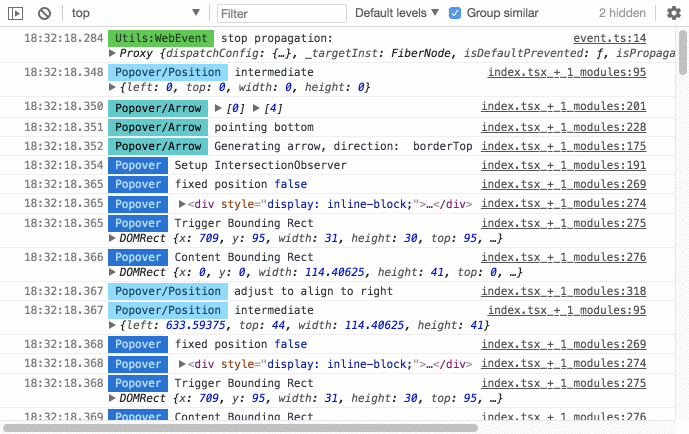Expand the Proxy object entry
Image resolution: width=689 pixels, height=434 pixels.
pyautogui.click(x=112, y=53)
